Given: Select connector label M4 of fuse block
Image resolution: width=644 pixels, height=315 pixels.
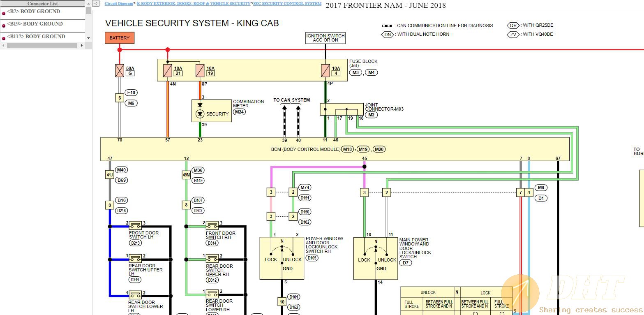Looking at the screenshot, I should click(x=371, y=72).
